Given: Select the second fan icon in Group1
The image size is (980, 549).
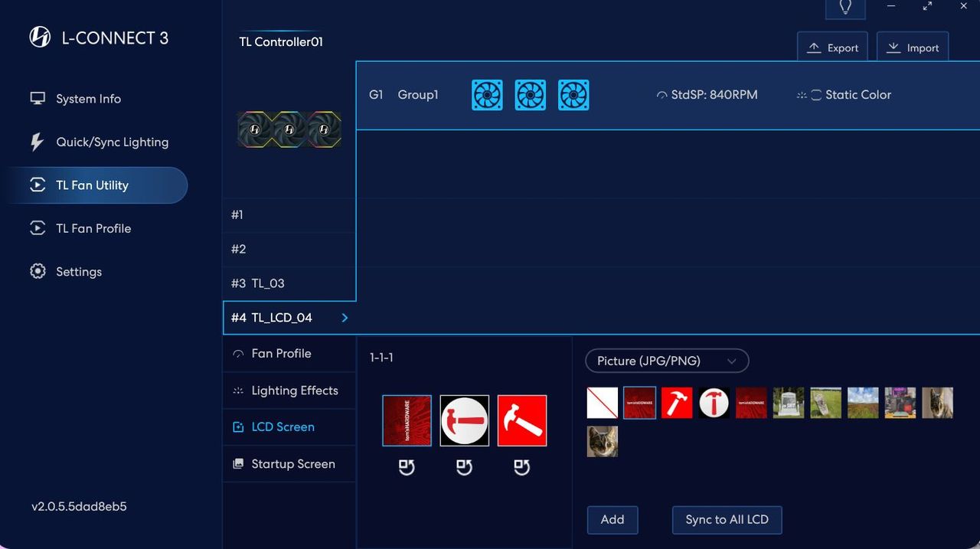Looking at the screenshot, I should click(x=530, y=95).
